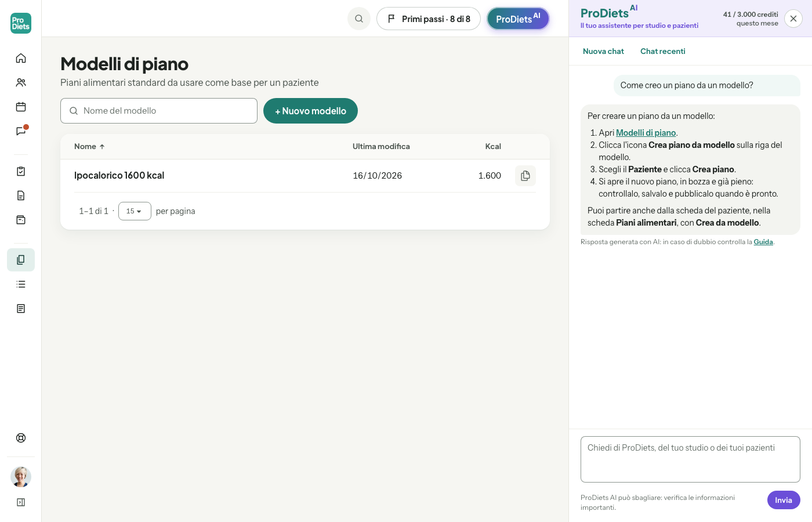Open the Guida link below the AI response

(763, 242)
